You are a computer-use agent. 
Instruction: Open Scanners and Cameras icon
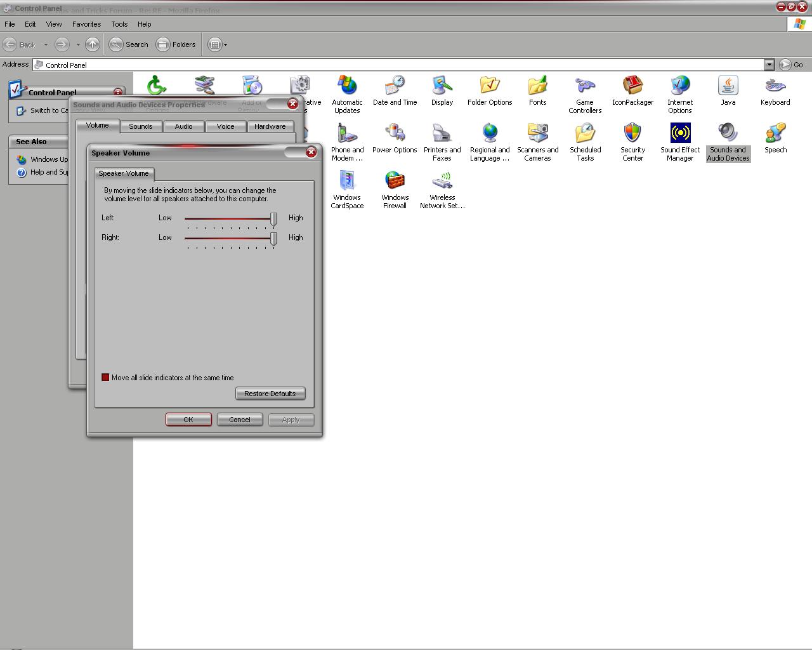pyautogui.click(x=537, y=142)
